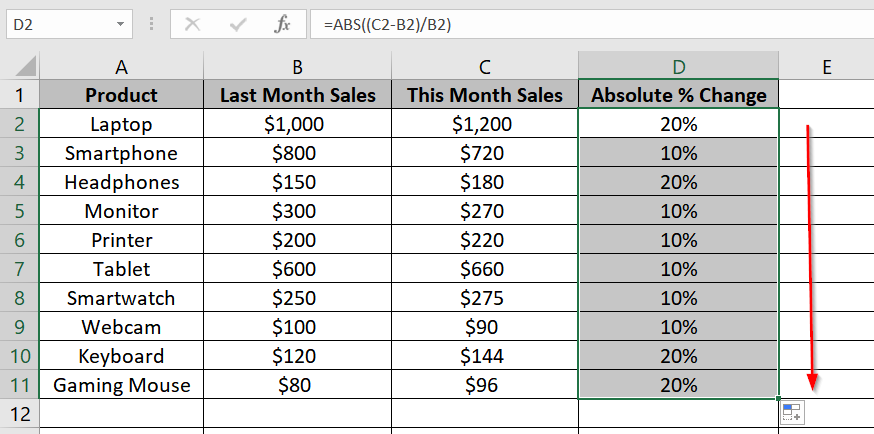Click the Cancel (X) icon in formula bar
This screenshot has height=434, width=874.
coord(192,25)
